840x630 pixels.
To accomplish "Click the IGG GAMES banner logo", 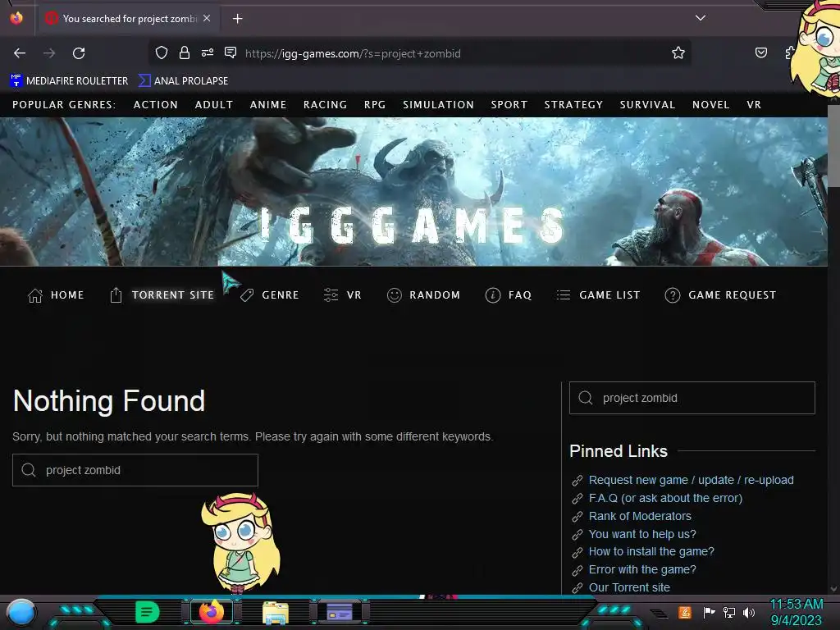I will point(413,226).
